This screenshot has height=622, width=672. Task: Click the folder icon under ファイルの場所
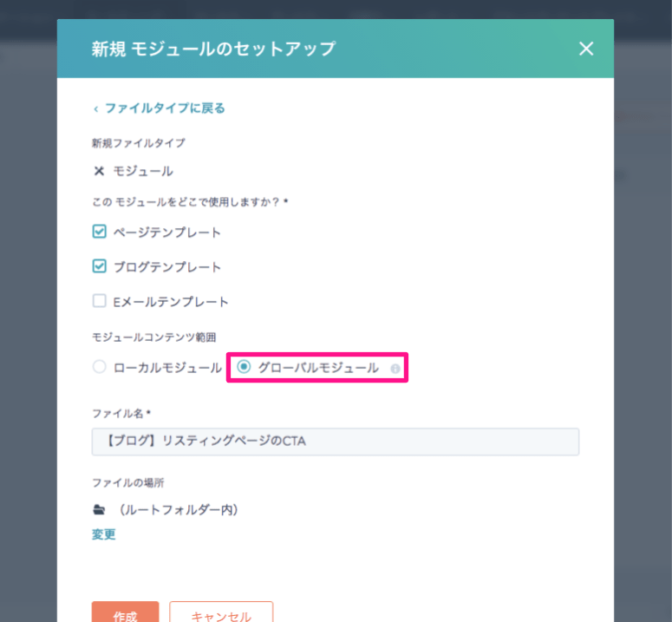tap(99, 509)
